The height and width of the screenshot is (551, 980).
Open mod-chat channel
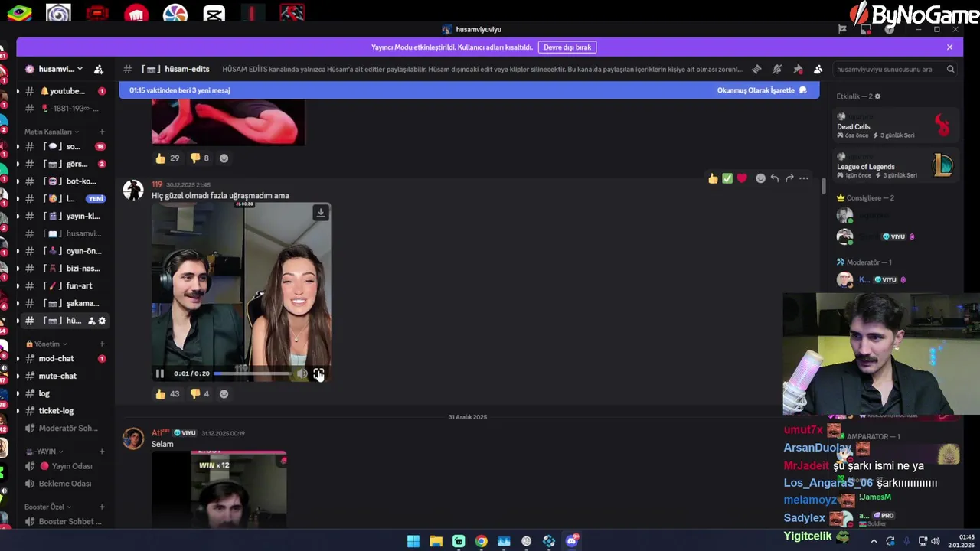[65, 358]
